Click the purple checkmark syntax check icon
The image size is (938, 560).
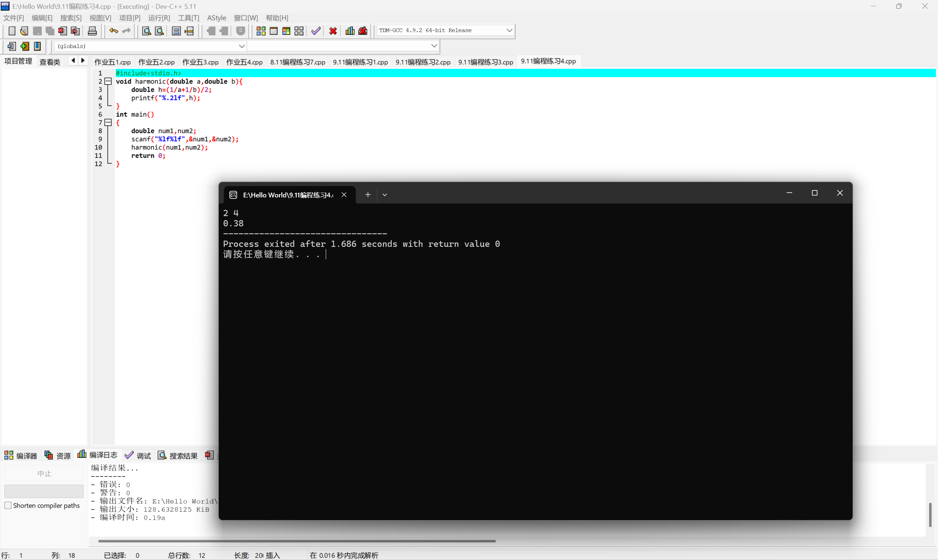316,31
